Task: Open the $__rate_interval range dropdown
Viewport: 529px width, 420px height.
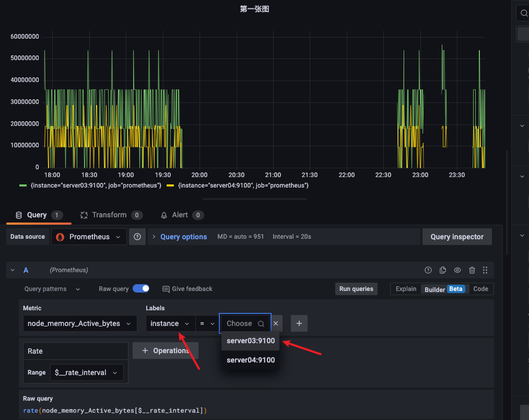Action: click(x=87, y=373)
